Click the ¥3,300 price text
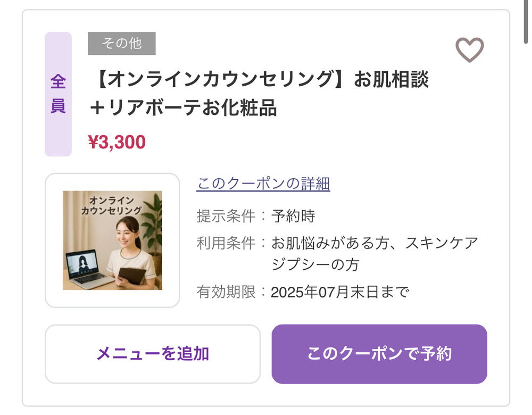 point(117,142)
